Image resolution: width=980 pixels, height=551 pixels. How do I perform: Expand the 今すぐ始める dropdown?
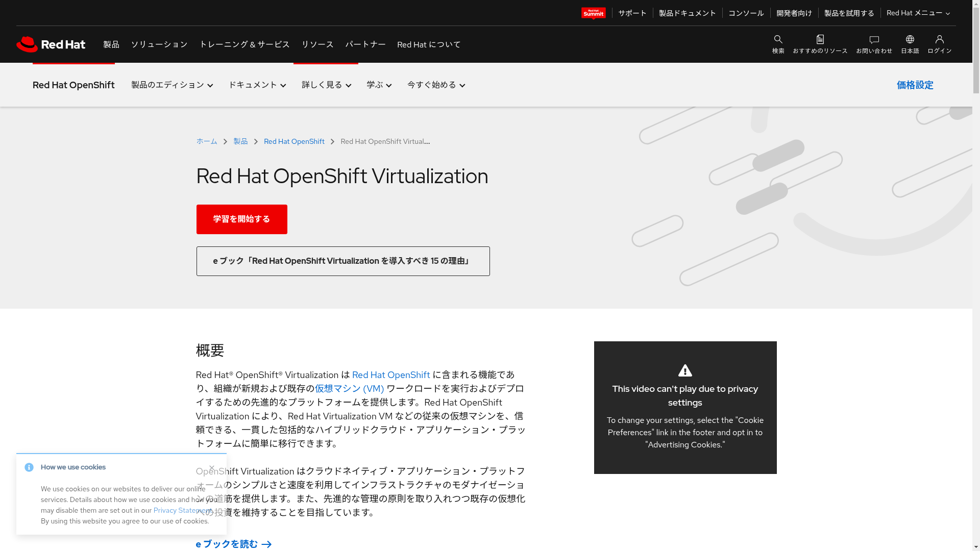tap(436, 85)
